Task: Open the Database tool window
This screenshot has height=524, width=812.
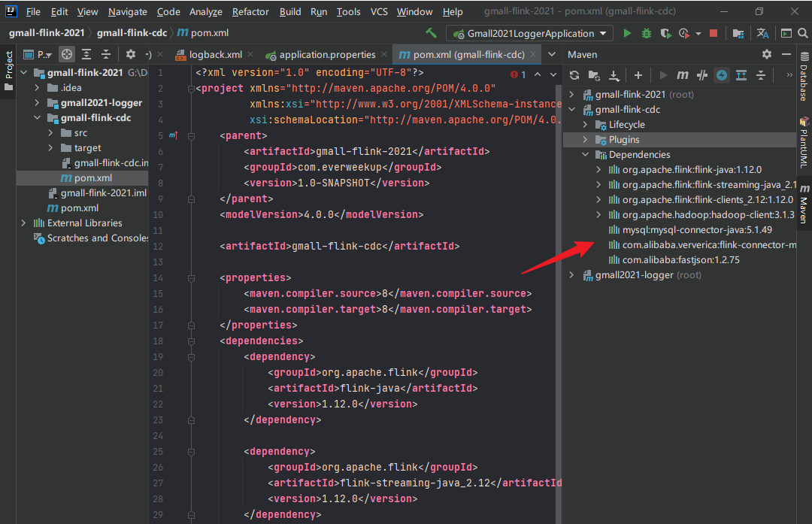Action: click(804, 77)
